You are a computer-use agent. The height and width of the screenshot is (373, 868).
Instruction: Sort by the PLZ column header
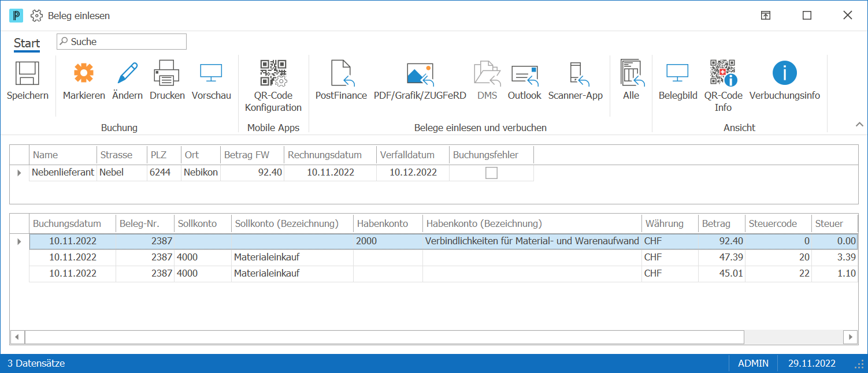click(x=164, y=155)
